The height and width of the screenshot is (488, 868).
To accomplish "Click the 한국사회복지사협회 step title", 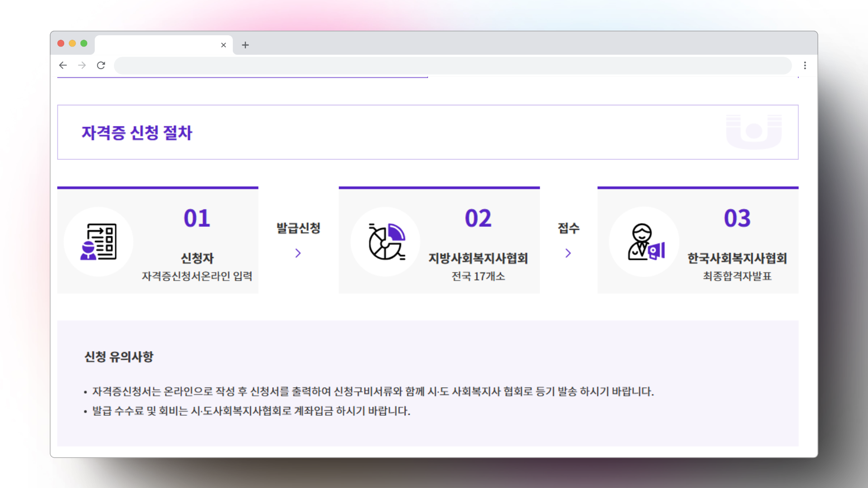I will (x=737, y=258).
